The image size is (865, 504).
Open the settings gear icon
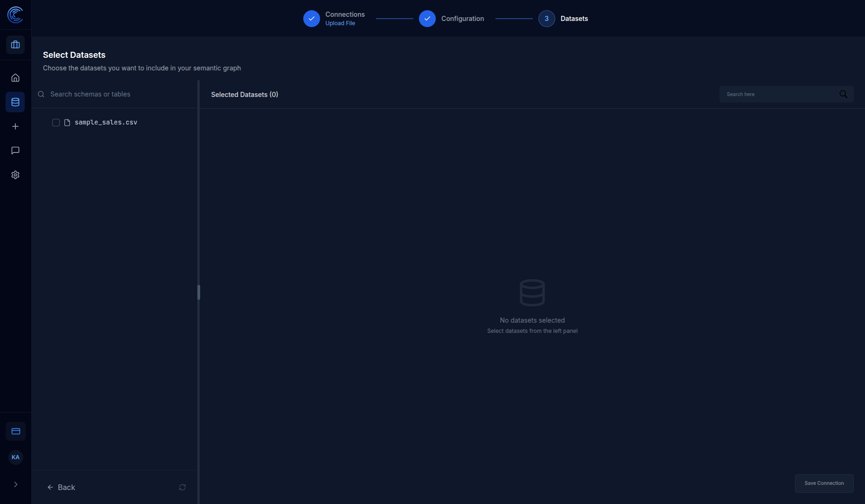pos(15,175)
